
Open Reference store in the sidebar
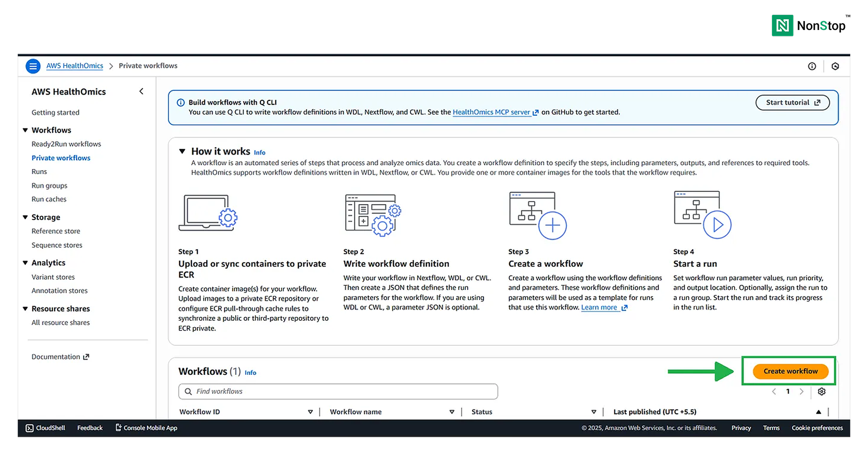click(x=56, y=231)
